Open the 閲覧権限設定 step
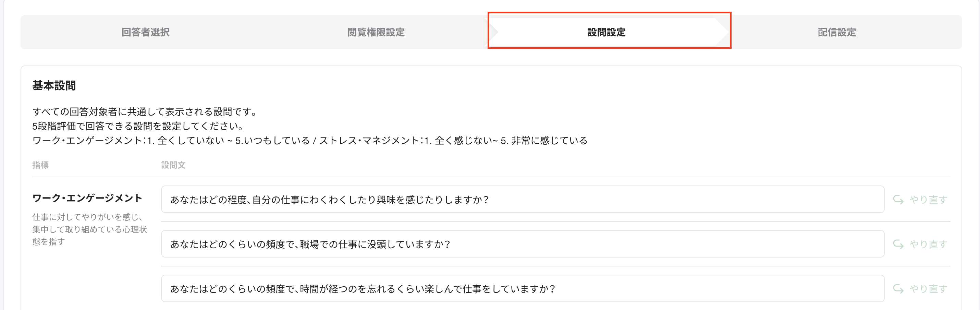This screenshot has height=310, width=980. [x=377, y=32]
